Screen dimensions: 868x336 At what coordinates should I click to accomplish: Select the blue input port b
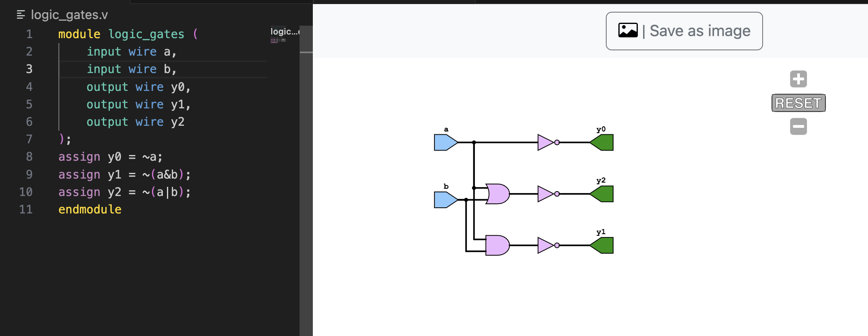click(445, 200)
